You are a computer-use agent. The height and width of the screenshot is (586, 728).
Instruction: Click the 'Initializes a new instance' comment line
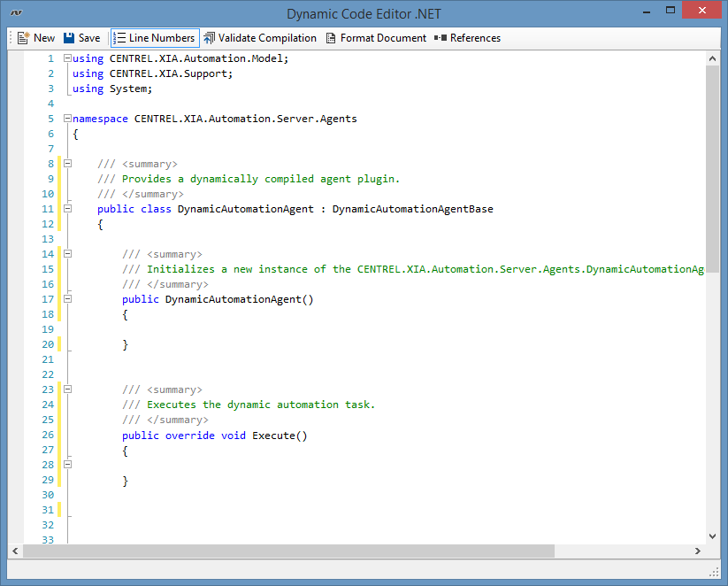[x=413, y=269]
